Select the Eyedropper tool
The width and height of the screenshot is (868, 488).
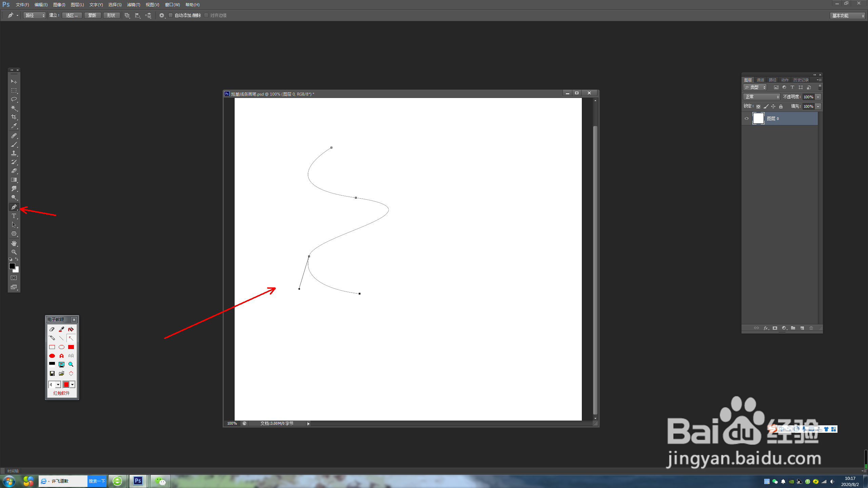pos(14,126)
